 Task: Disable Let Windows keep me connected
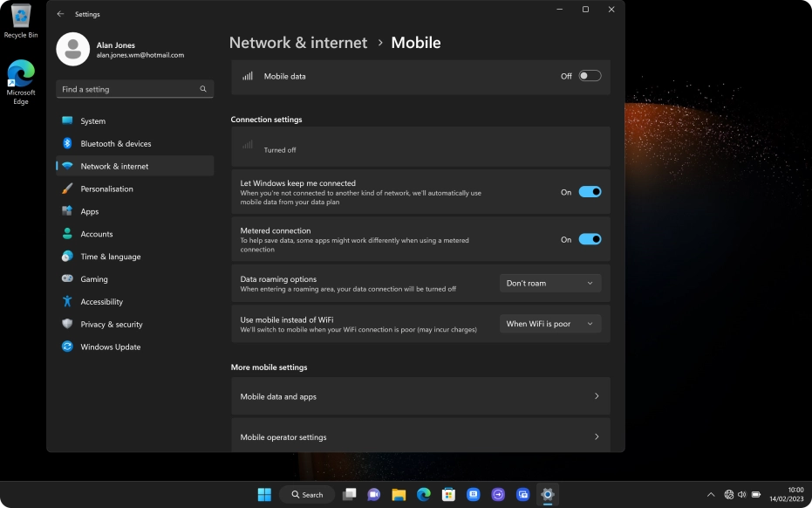click(x=589, y=191)
